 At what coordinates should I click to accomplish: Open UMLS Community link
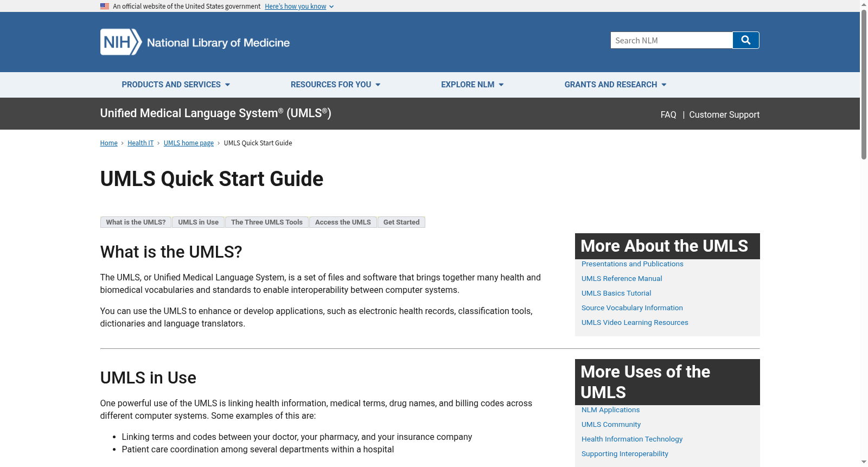pyautogui.click(x=611, y=425)
